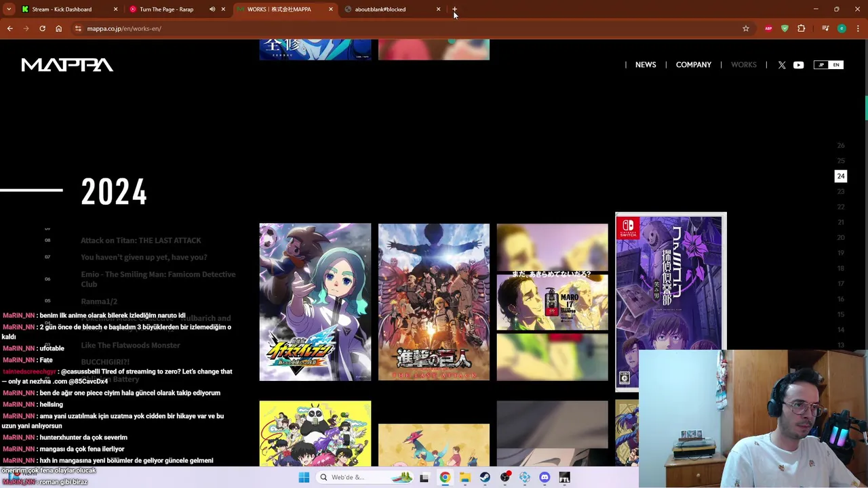Viewport: 868px width, 488px height.
Task: Open the Attack on Titan poster thumbnail
Action: click(434, 302)
